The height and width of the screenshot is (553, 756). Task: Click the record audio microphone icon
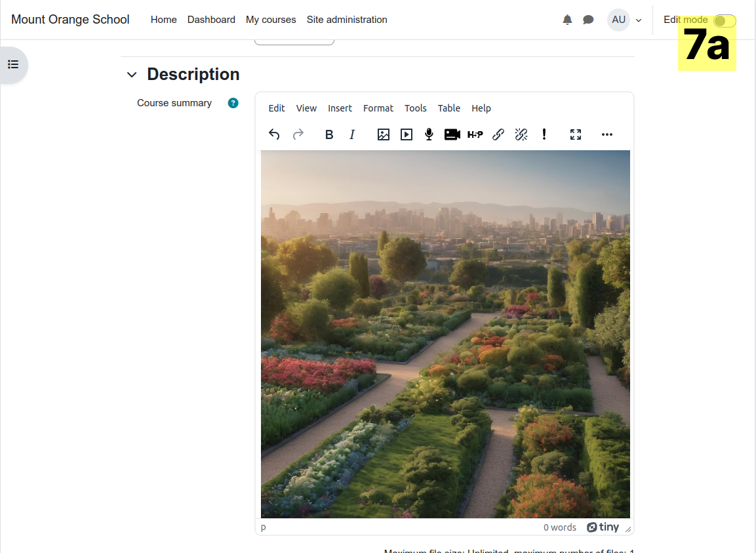pyautogui.click(x=429, y=134)
